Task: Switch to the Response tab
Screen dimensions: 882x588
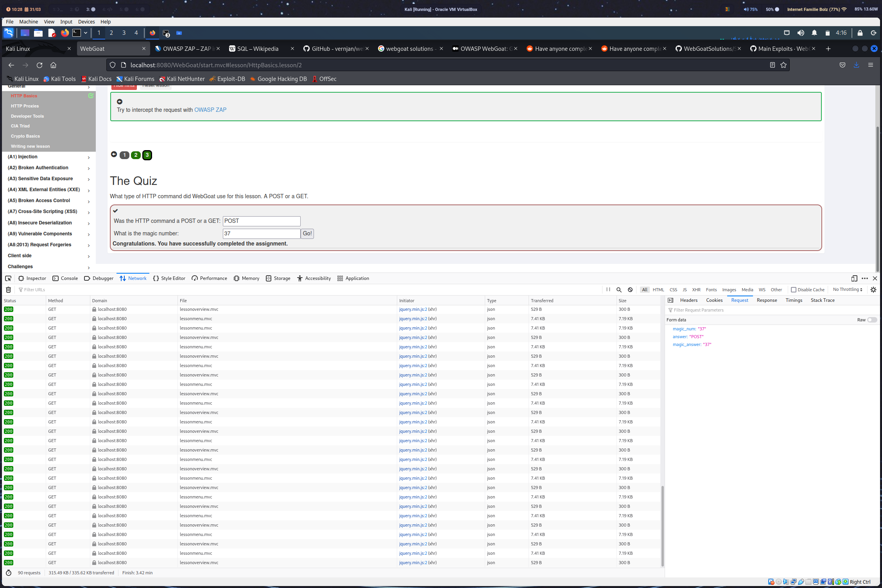Action: click(x=767, y=300)
